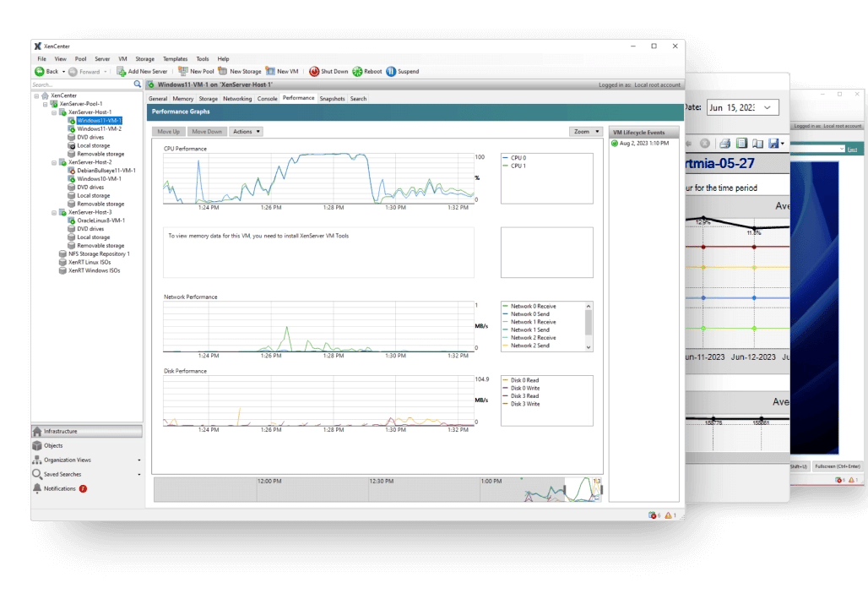The image size is (868, 599).
Task: Click the Saved Searches magnifier icon
Action: tap(37, 474)
